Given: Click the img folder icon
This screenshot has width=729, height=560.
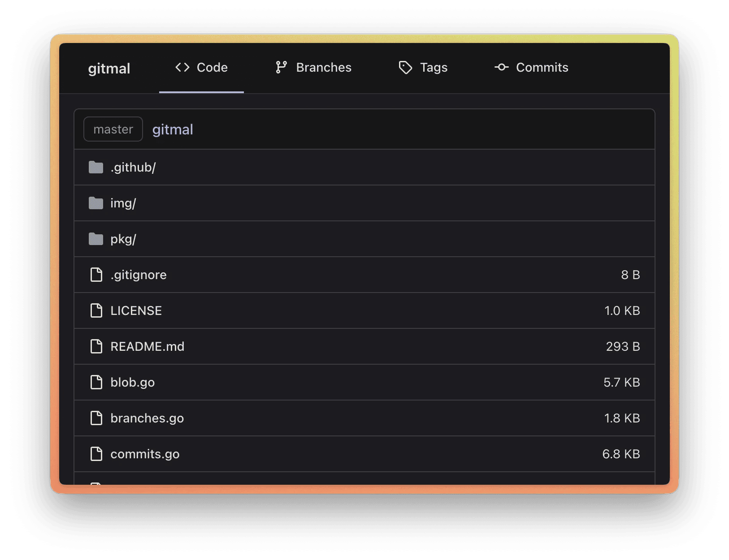Looking at the screenshot, I should tap(96, 203).
